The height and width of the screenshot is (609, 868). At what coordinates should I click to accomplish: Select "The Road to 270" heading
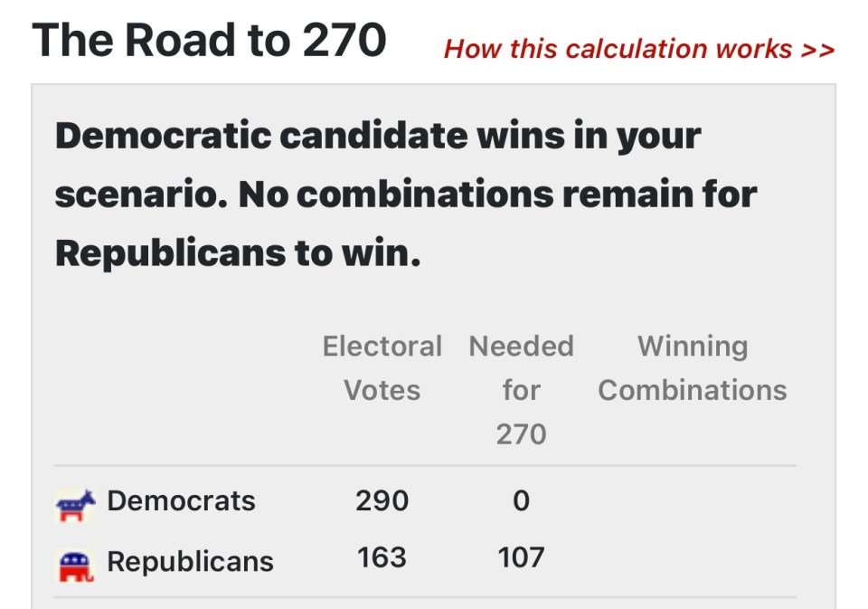[209, 40]
